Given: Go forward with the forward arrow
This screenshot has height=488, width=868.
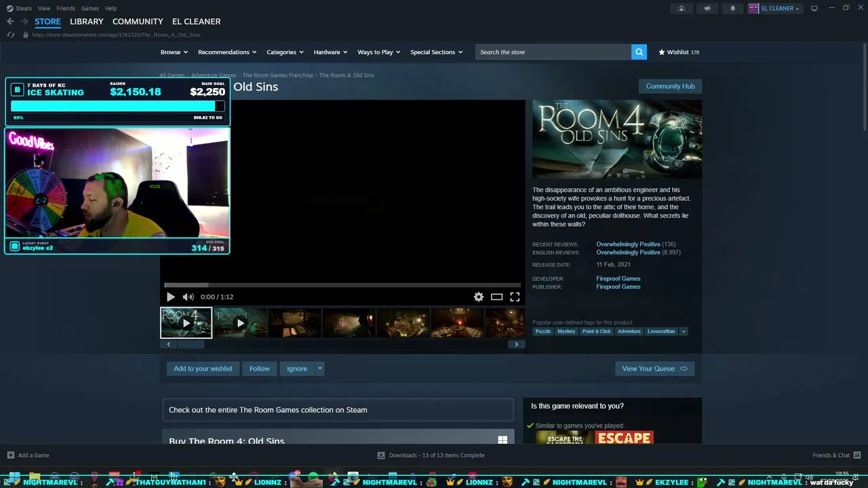Looking at the screenshot, I should pos(24,22).
